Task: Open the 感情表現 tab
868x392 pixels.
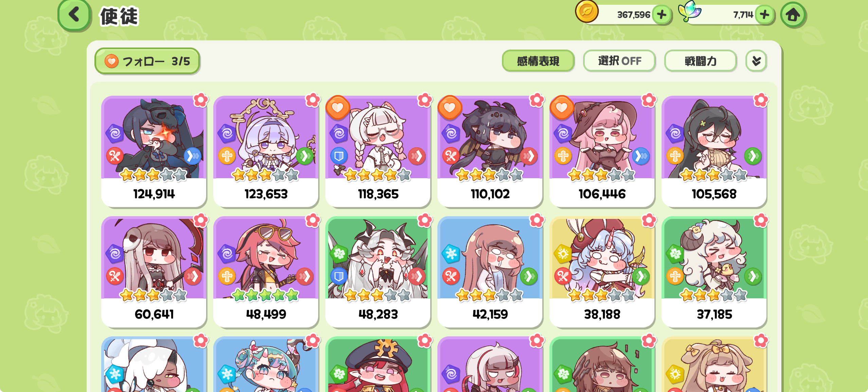Action: coord(538,61)
